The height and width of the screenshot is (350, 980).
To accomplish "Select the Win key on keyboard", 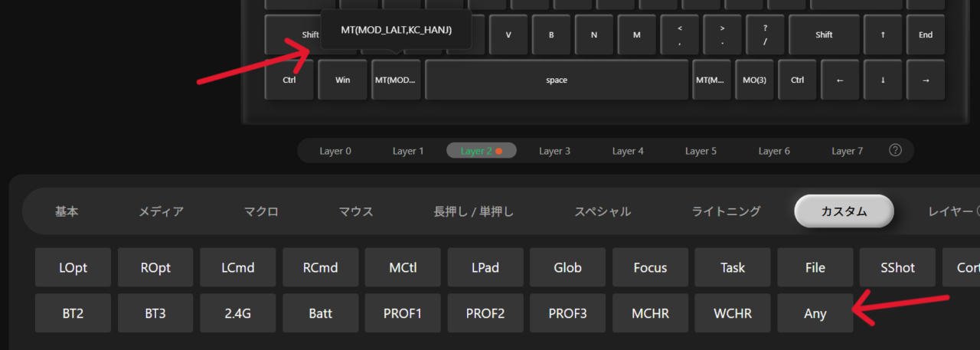I will tap(343, 80).
